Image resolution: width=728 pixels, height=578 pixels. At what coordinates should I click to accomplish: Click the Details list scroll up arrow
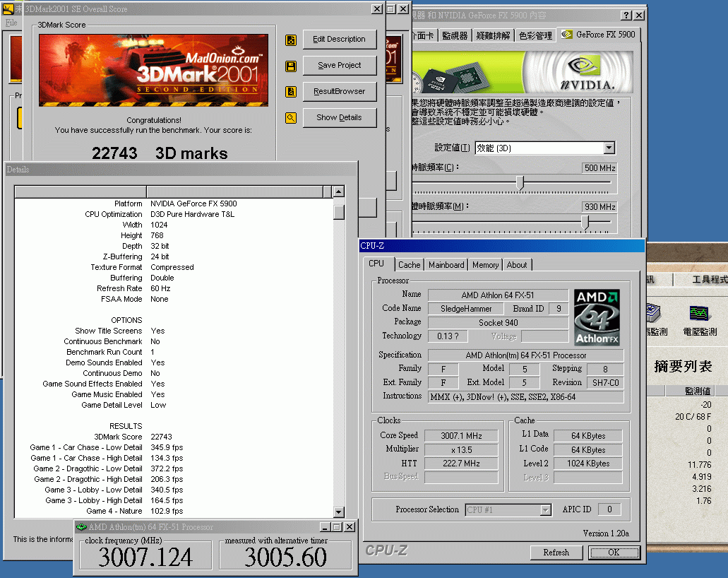[339, 191]
